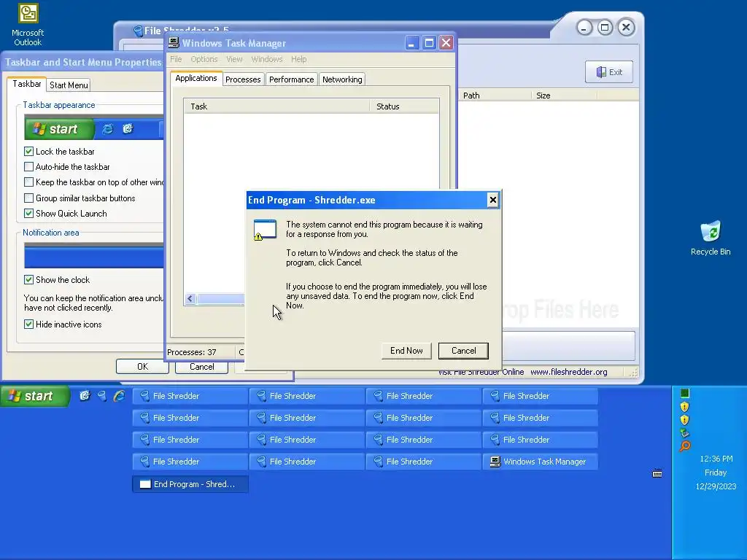Click the Friday text in the tray
This screenshot has width=747, height=560.
[716, 472]
